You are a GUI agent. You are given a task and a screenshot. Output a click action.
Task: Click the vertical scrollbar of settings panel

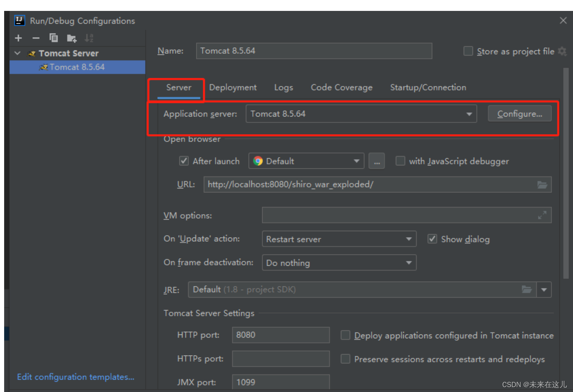566,173
